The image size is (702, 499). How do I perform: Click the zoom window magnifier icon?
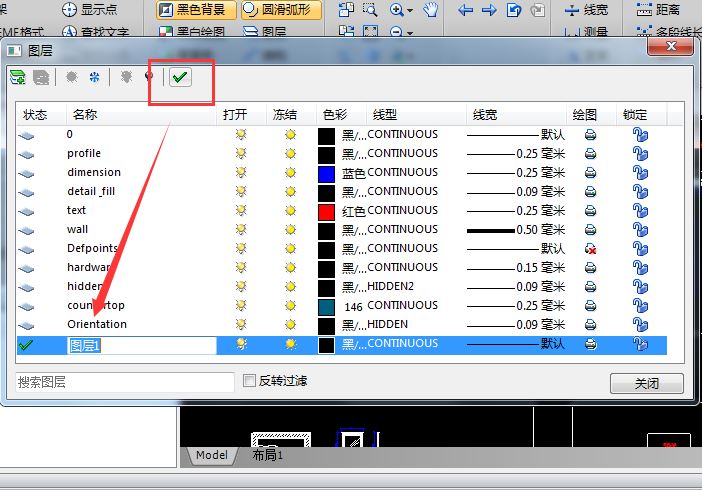tap(370, 9)
